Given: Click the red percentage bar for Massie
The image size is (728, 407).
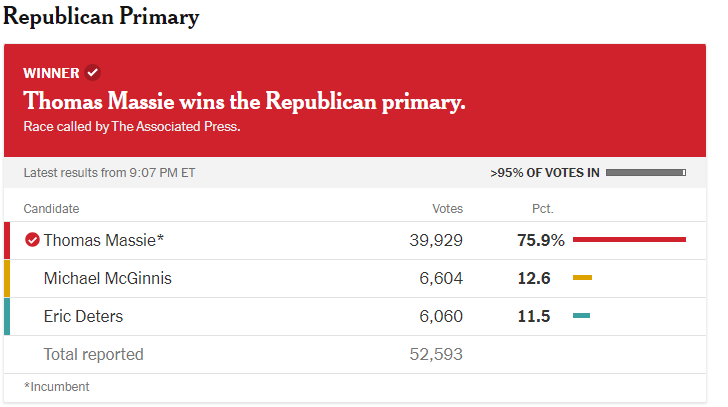Looking at the screenshot, I should pos(629,240).
